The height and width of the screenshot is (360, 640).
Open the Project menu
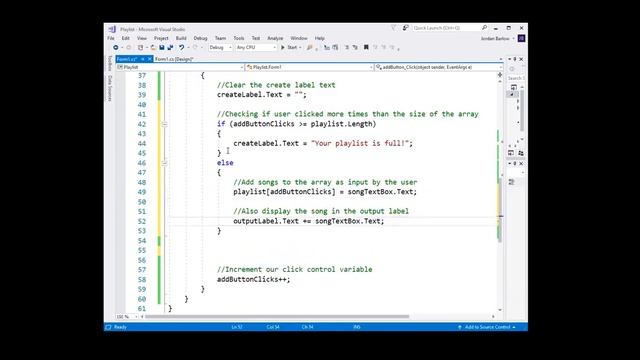point(161,38)
